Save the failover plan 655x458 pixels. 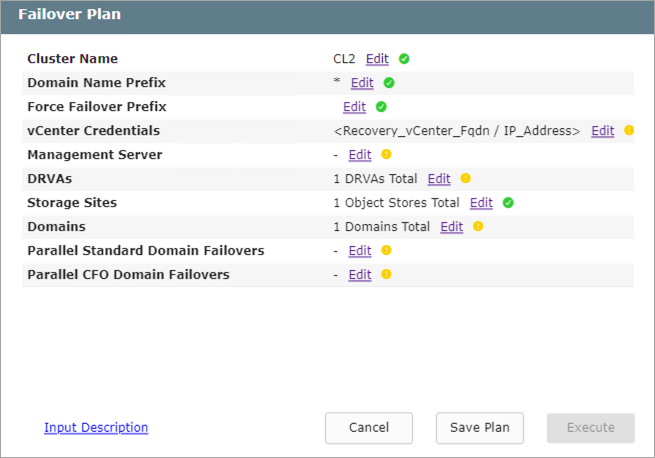click(x=480, y=428)
